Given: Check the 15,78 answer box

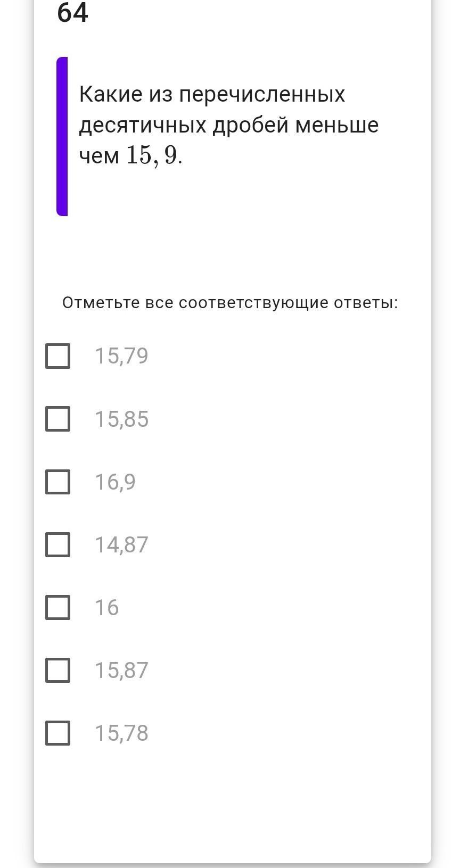Looking at the screenshot, I should coord(57,733).
